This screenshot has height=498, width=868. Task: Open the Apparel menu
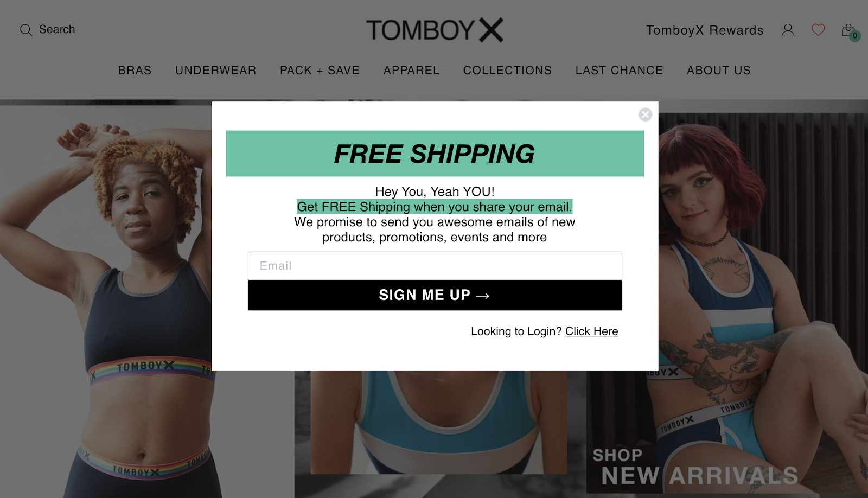411,71
